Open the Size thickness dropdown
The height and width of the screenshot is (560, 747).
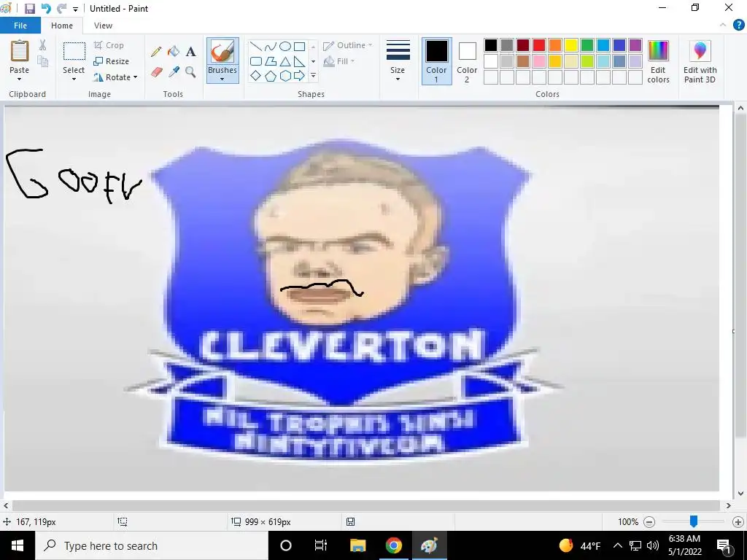398,62
